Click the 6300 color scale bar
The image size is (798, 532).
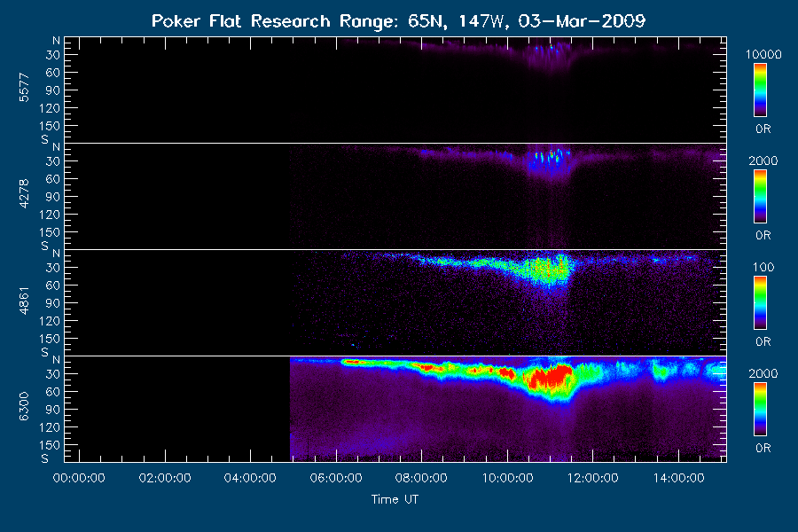click(x=761, y=410)
